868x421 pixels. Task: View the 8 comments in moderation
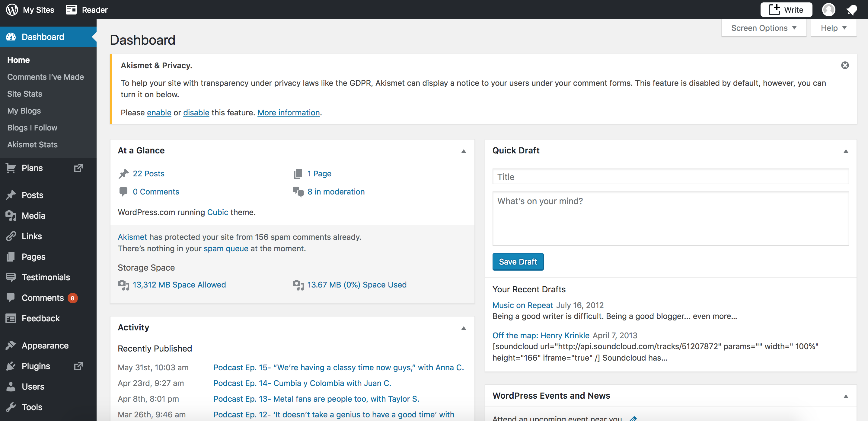(336, 191)
